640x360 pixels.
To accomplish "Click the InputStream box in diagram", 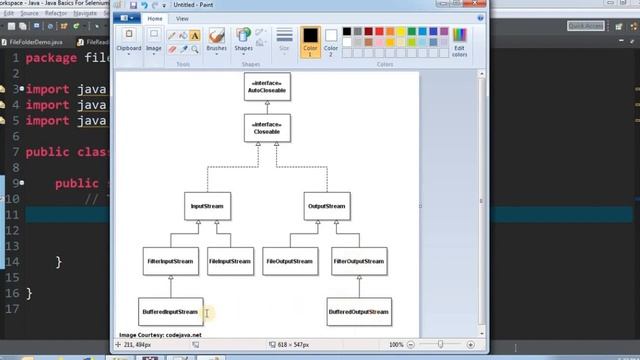I will coord(207,206).
